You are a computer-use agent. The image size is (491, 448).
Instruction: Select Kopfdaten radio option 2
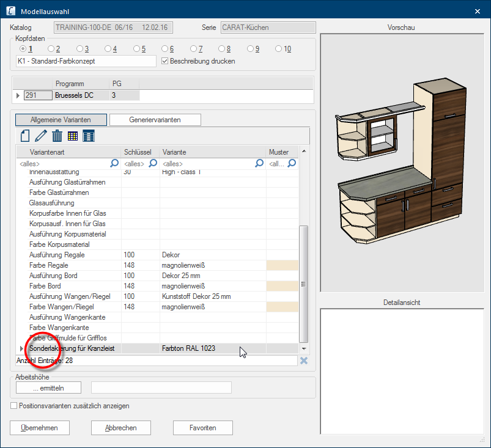(x=51, y=49)
